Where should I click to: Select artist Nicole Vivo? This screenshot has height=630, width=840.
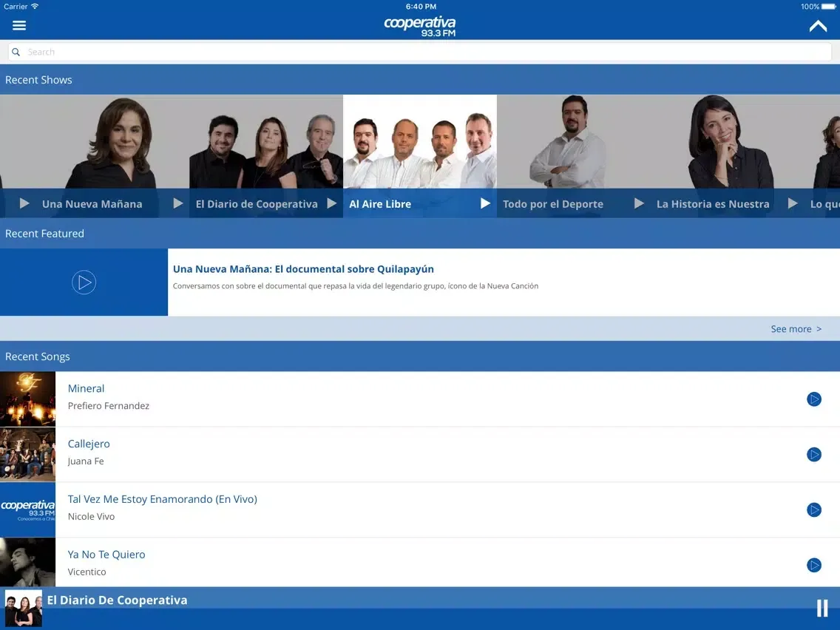pyautogui.click(x=91, y=516)
